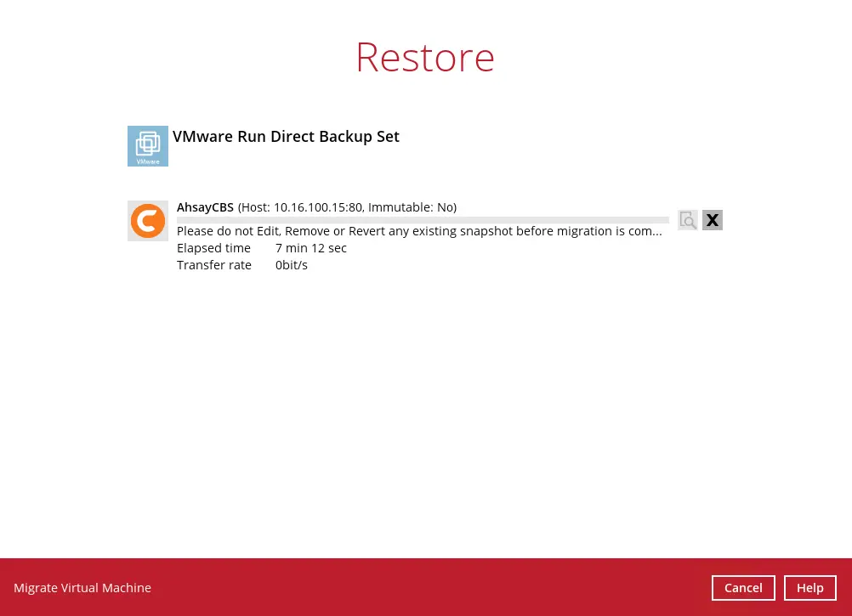
Task: Stop the restore with the X icon
Action: click(x=713, y=220)
